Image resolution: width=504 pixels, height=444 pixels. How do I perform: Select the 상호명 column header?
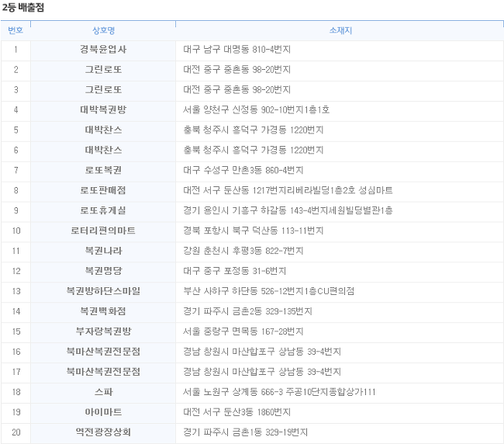point(103,30)
